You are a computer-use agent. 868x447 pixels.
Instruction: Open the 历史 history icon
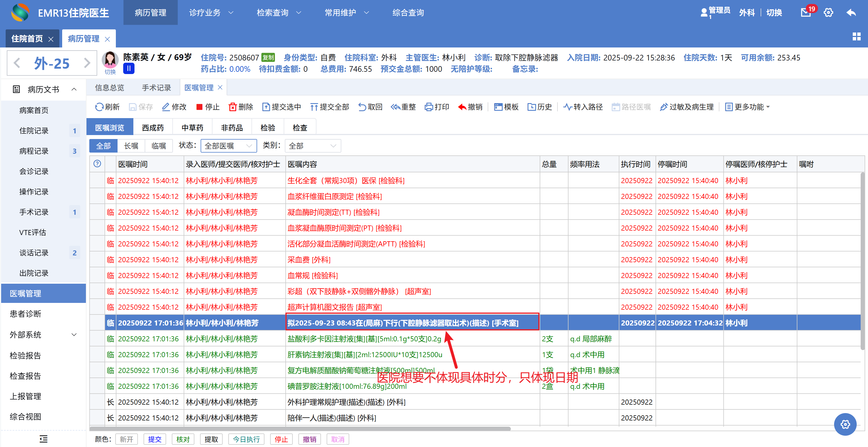531,107
